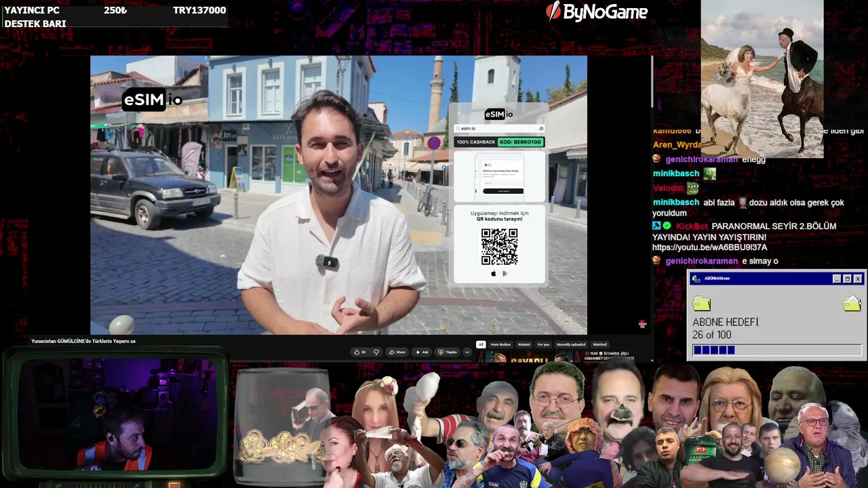This screenshot has width=868, height=488.
Task: Select the All filter chip
Action: click(x=481, y=344)
